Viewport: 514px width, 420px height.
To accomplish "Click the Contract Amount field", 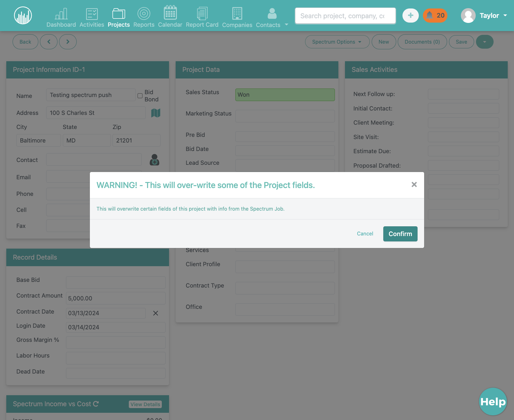I will (116, 298).
